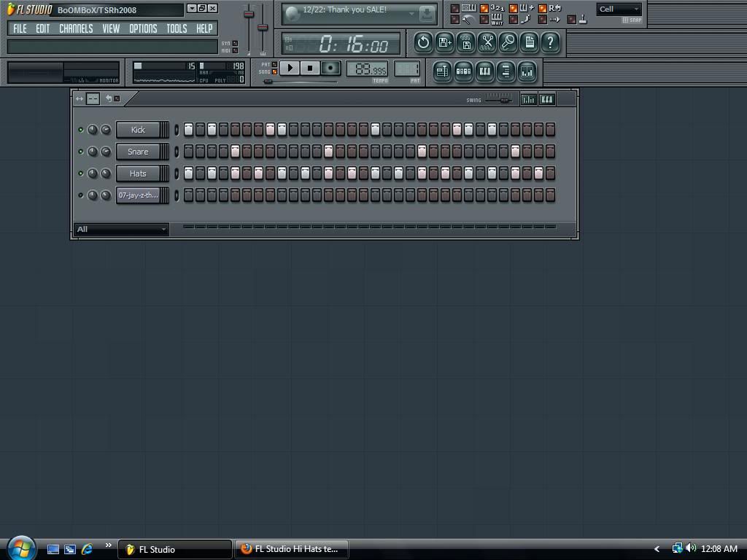Click the swing slider in step sequencer
This screenshot has height=560, width=747.
[x=499, y=99]
